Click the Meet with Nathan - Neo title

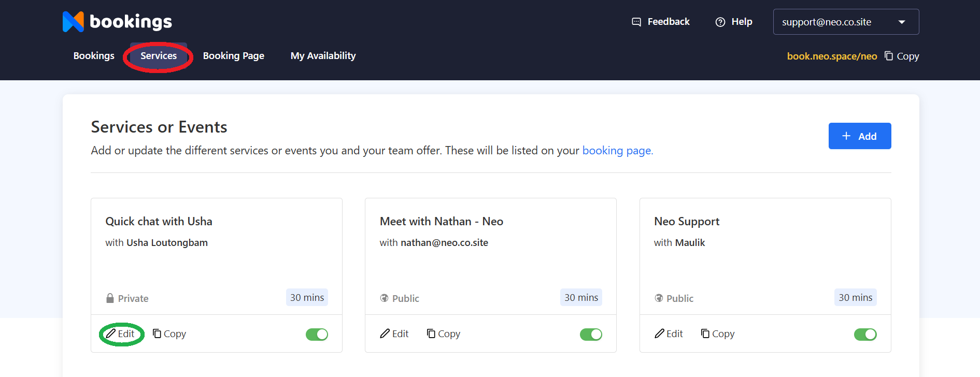tap(442, 222)
